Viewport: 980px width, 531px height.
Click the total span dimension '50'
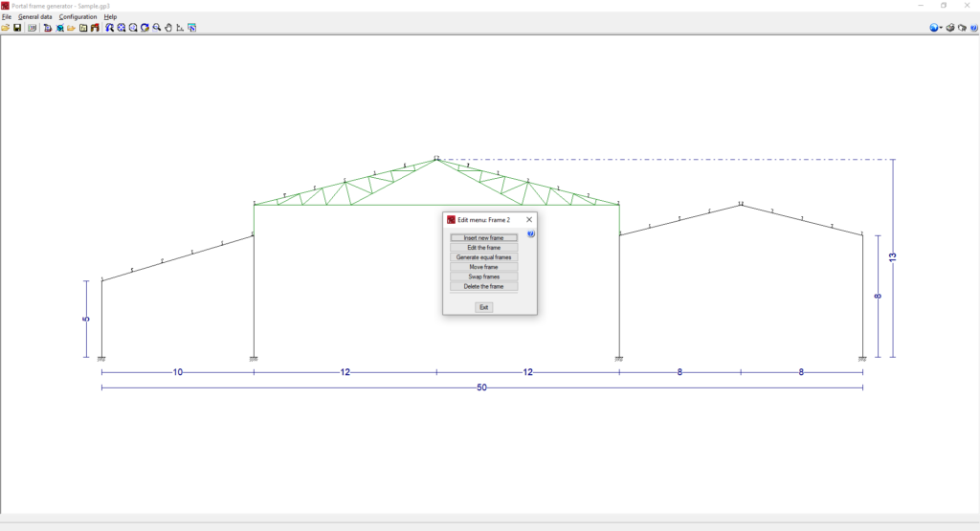coord(481,387)
